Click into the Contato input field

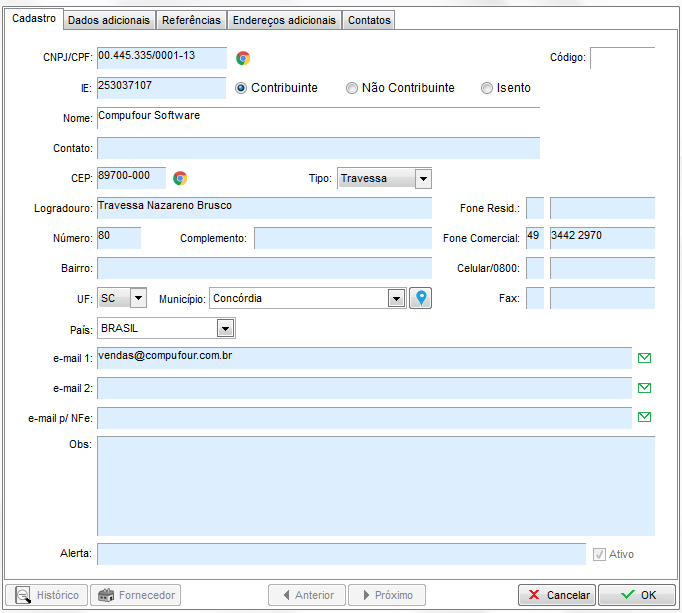pos(318,148)
